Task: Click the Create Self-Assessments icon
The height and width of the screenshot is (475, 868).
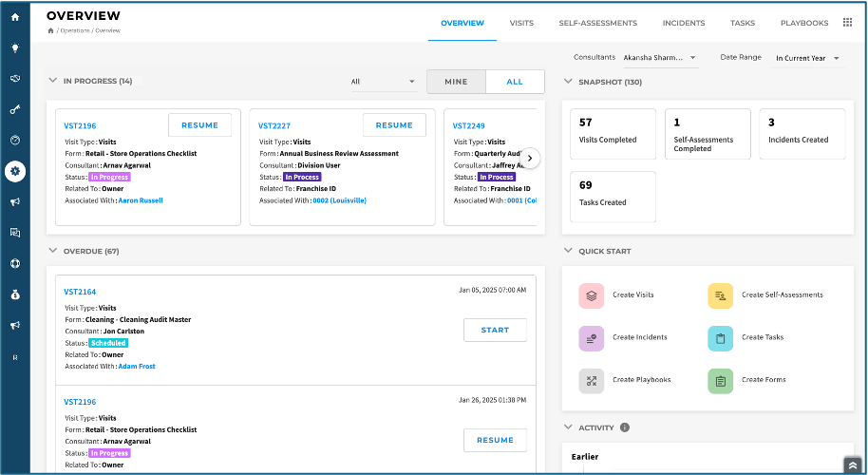Action: [x=721, y=295]
